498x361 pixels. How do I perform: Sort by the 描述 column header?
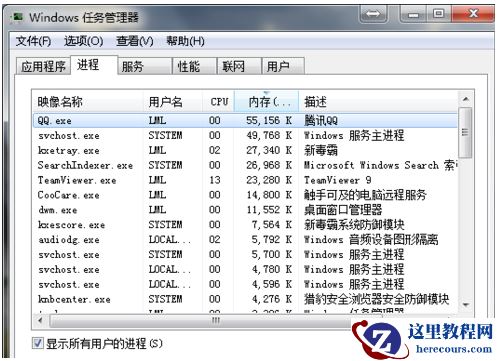coord(378,102)
